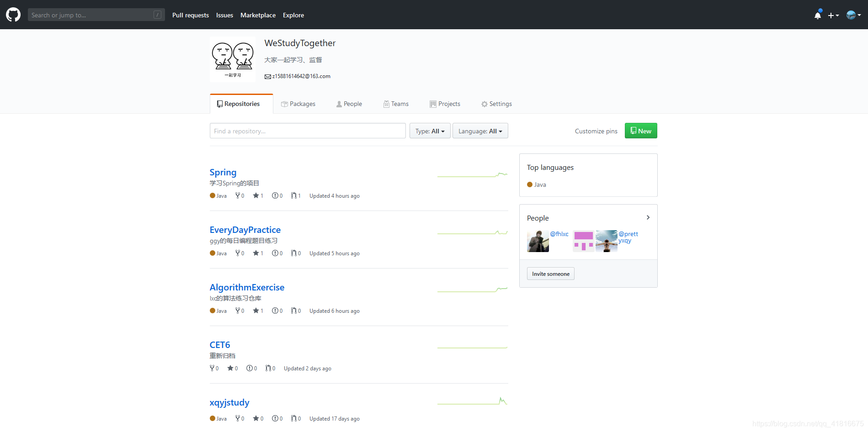Click the Spring commit activity sparkline
This screenshot has width=868, height=432.
click(x=472, y=175)
